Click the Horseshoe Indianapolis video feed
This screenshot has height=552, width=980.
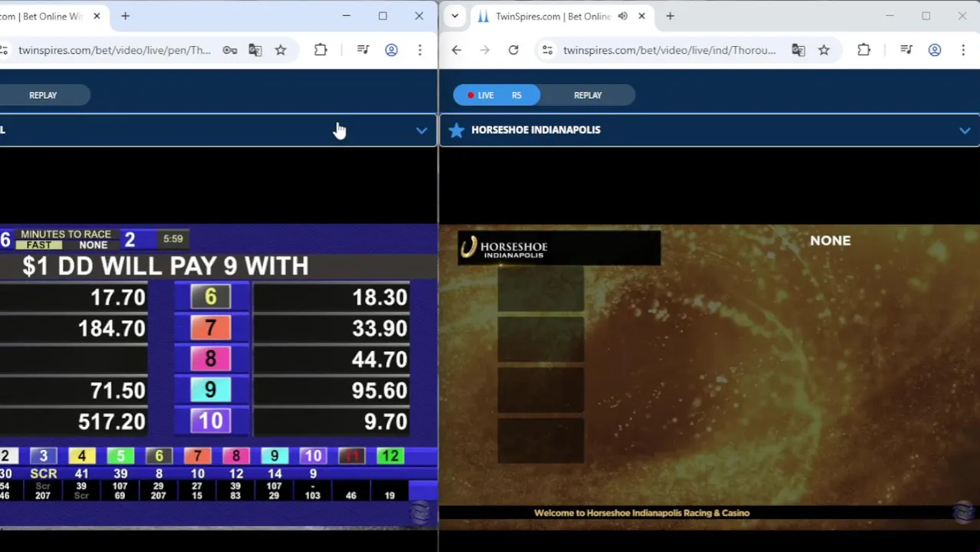click(709, 376)
